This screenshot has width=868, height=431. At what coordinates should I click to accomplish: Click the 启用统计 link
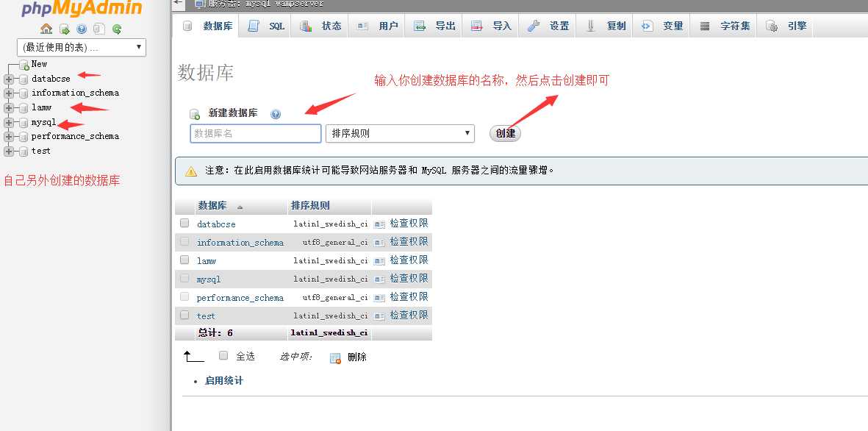pos(223,380)
